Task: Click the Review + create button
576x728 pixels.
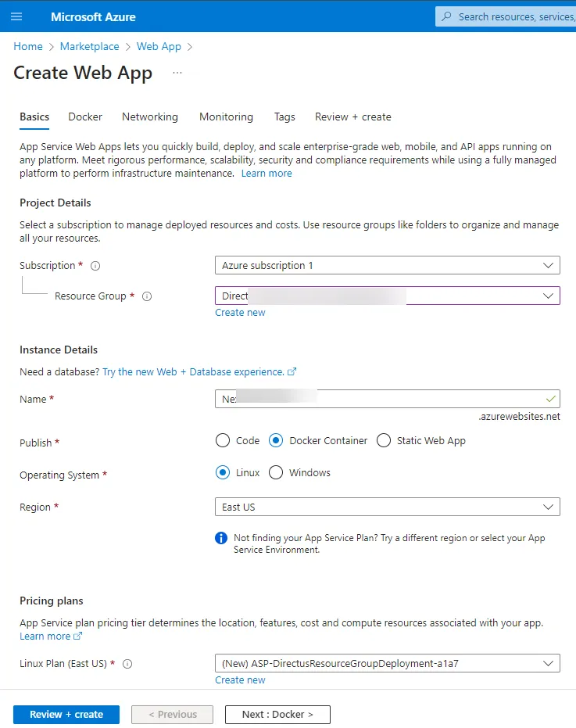Action: [x=66, y=714]
